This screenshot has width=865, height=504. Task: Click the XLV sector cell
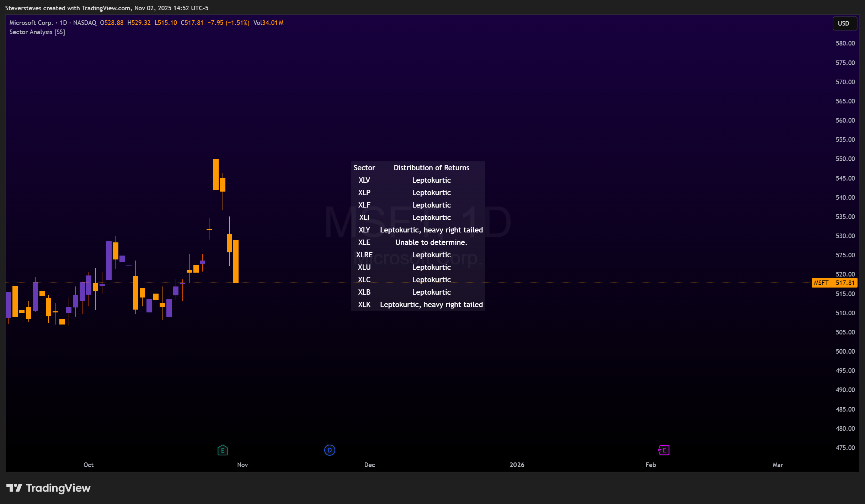pyautogui.click(x=364, y=180)
